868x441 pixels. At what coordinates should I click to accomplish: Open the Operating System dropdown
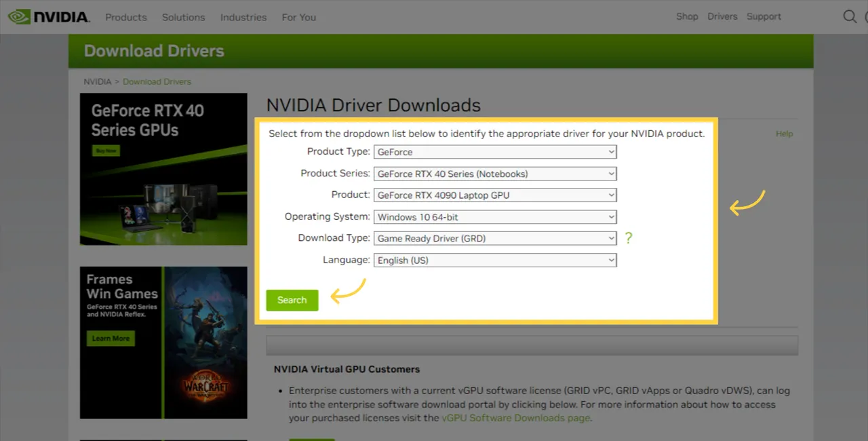coord(495,217)
